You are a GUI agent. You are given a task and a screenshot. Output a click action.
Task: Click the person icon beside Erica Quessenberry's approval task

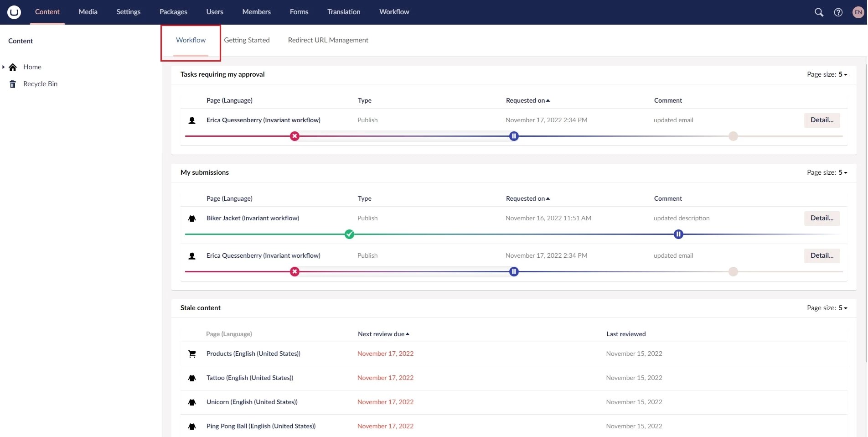[x=192, y=120]
